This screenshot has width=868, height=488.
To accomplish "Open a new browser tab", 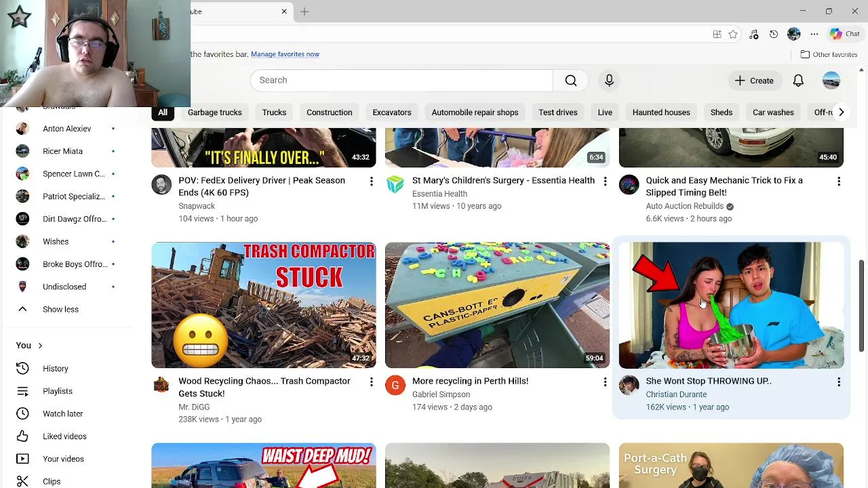I will pyautogui.click(x=304, y=12).
